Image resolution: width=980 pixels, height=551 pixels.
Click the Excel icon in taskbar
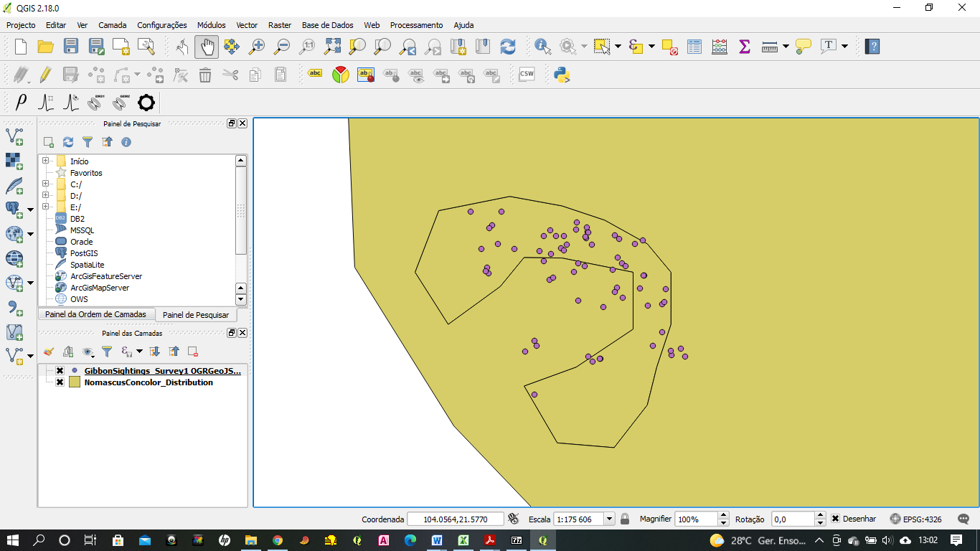tap(463, 540)
